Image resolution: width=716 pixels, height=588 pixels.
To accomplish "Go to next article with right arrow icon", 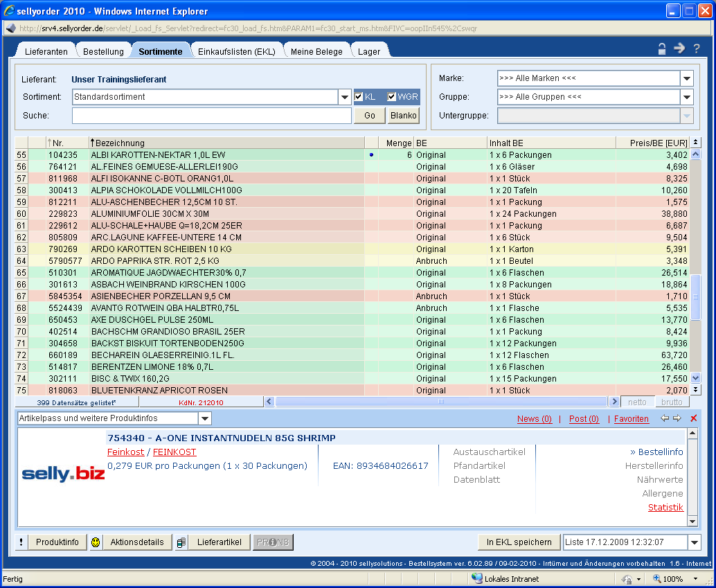I will [x=677, y=418].
